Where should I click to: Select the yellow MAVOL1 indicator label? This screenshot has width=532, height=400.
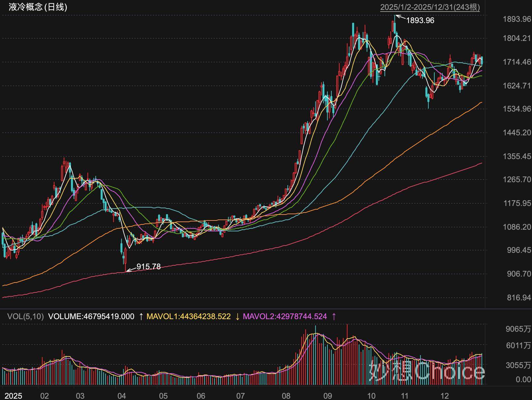[188, 317]
